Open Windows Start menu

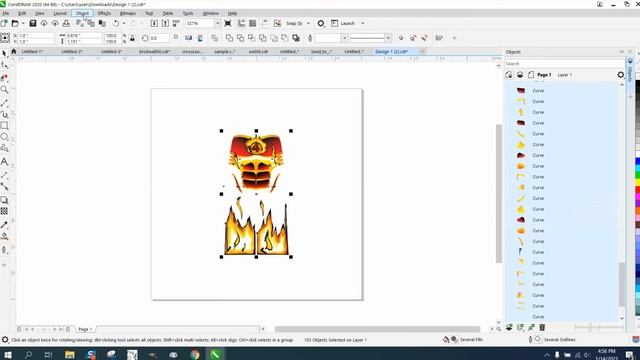pyautogui.click(x=7, y=354)
